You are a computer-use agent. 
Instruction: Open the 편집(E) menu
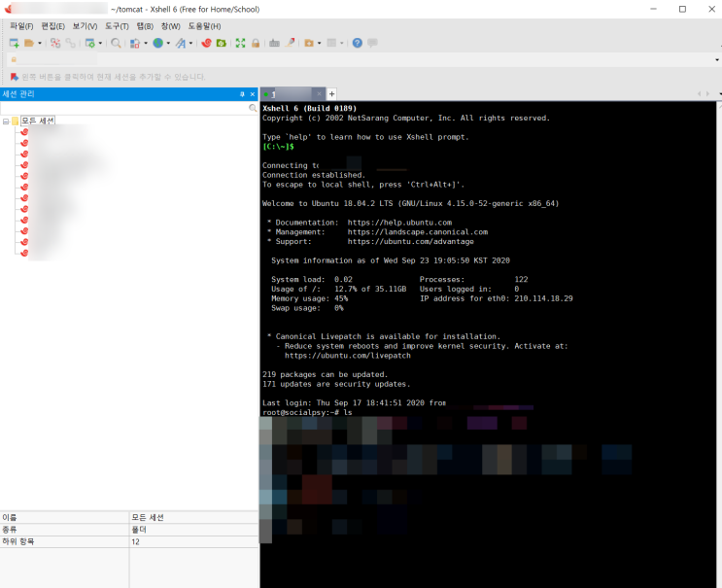point(52,26)
